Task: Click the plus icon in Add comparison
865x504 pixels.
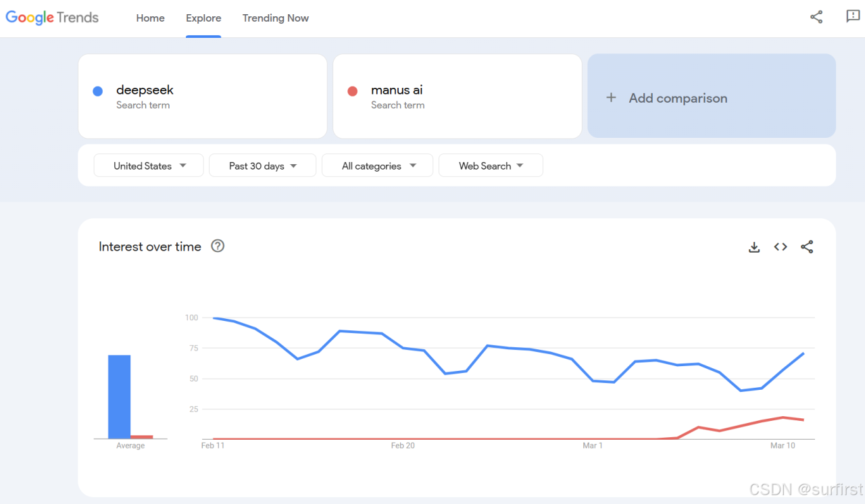Action: 611,98
